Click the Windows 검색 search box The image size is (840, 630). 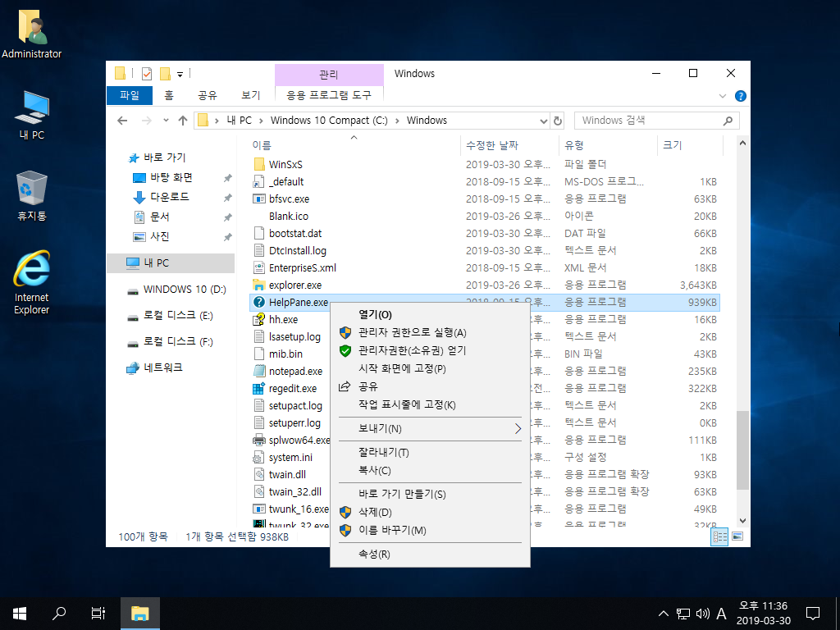click(x=656, y=121)
